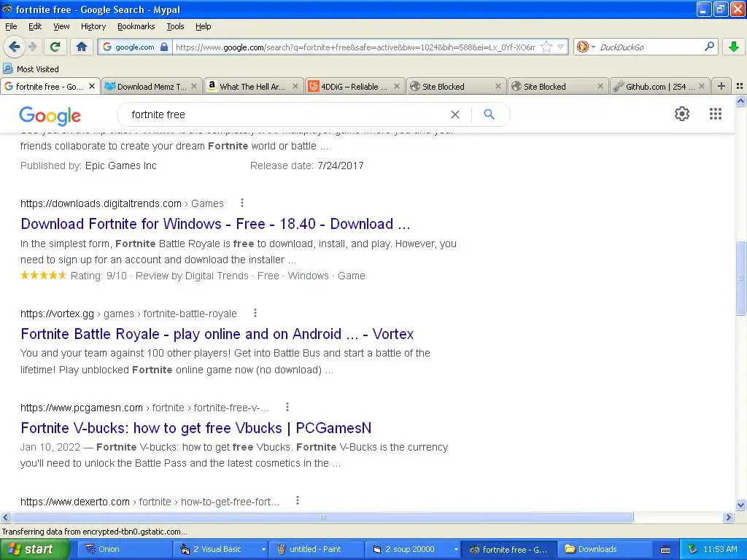Click the scroll down arrow
The image size is (747, 560).
click(x=740, y=505)
